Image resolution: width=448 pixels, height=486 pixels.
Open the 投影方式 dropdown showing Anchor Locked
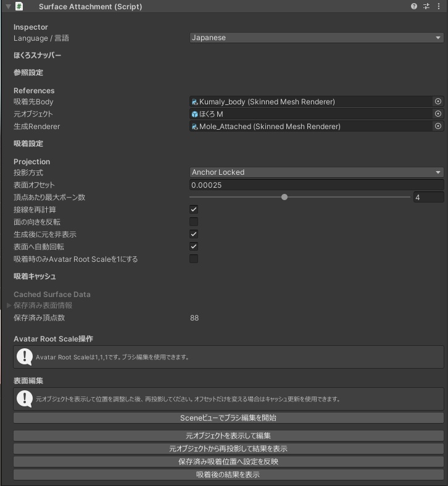point(317,172)
